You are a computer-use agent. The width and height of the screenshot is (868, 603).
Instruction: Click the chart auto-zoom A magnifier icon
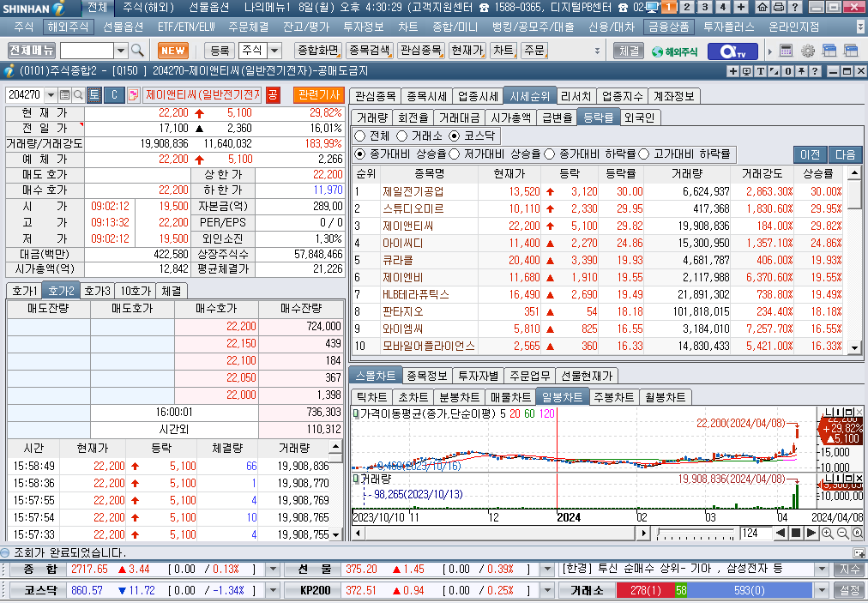857,534
